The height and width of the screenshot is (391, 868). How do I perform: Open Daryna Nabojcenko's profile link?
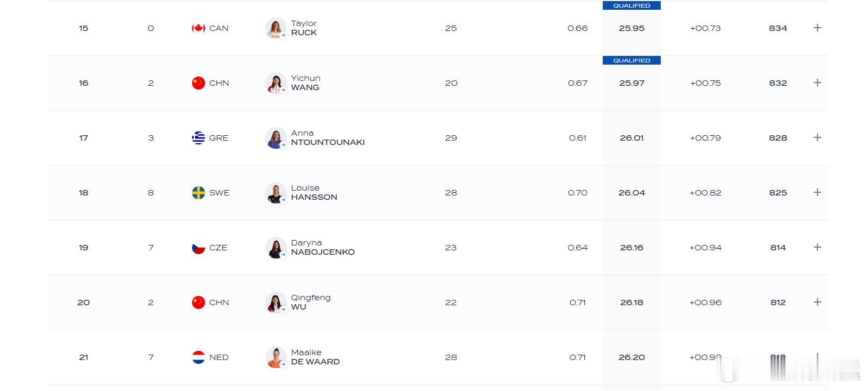[x=323, y=248]
